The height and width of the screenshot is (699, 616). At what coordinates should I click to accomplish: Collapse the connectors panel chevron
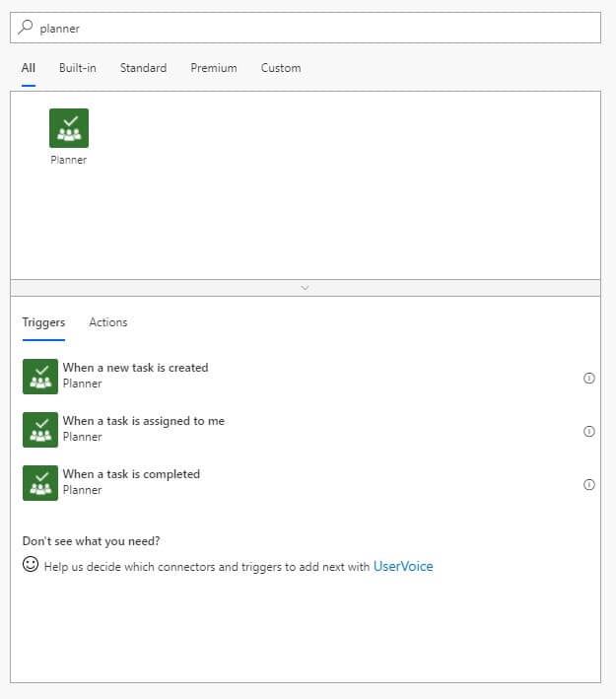coord(305,288)
